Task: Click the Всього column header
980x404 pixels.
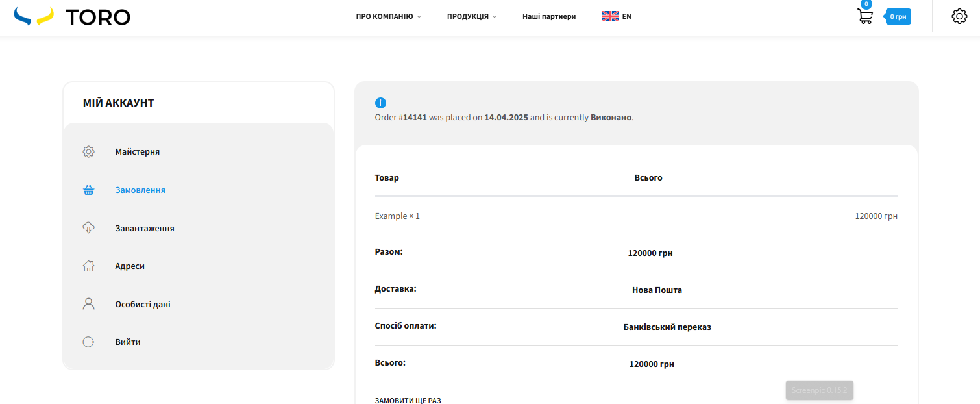Action: point(648,177)
